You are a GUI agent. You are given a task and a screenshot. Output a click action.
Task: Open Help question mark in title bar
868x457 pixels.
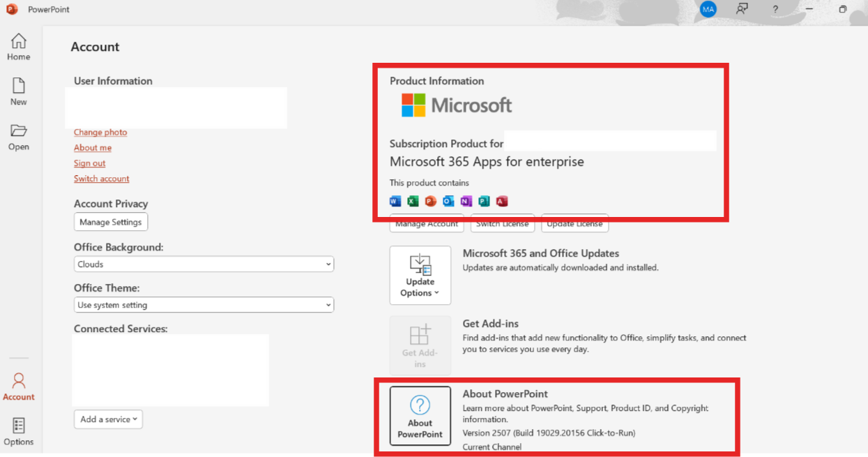pos(776,10)
